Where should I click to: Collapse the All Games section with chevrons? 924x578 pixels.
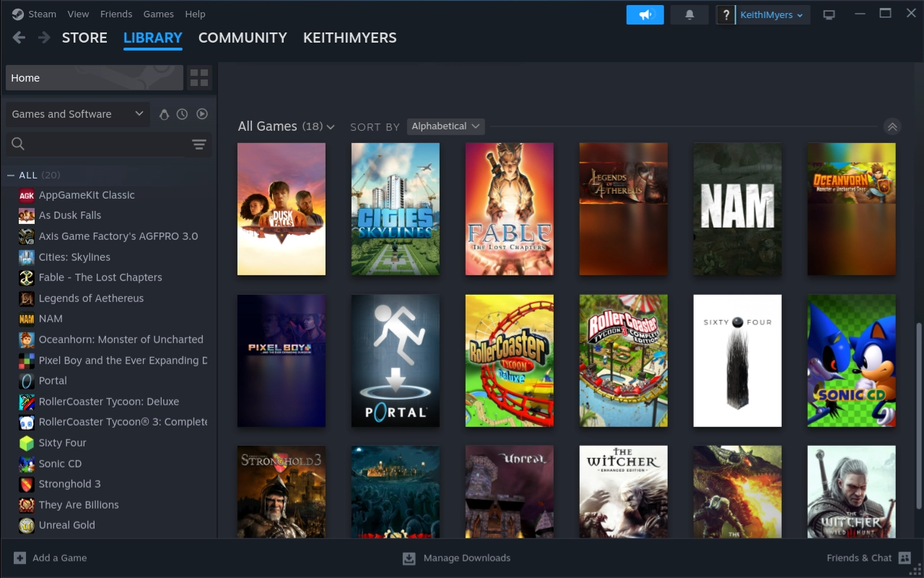click(892, 126)
